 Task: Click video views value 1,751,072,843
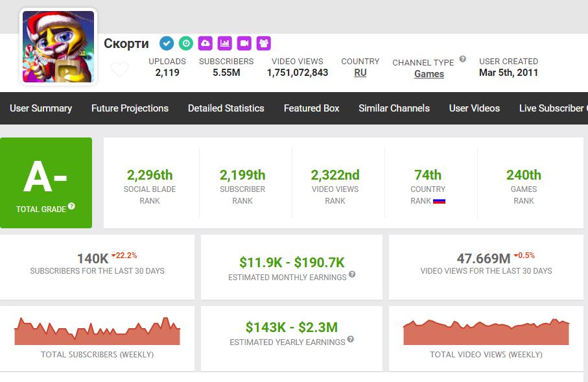click(298, 73)
